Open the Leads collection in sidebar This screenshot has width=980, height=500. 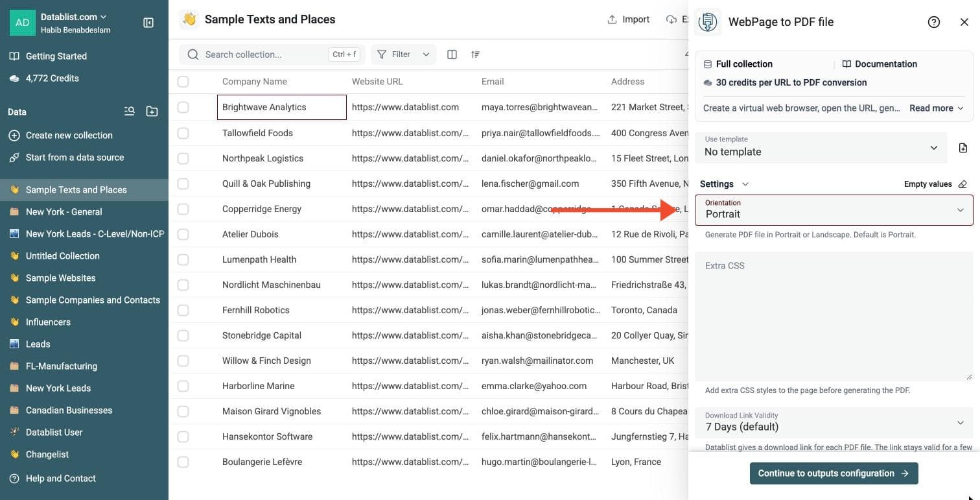coord(84,344)
